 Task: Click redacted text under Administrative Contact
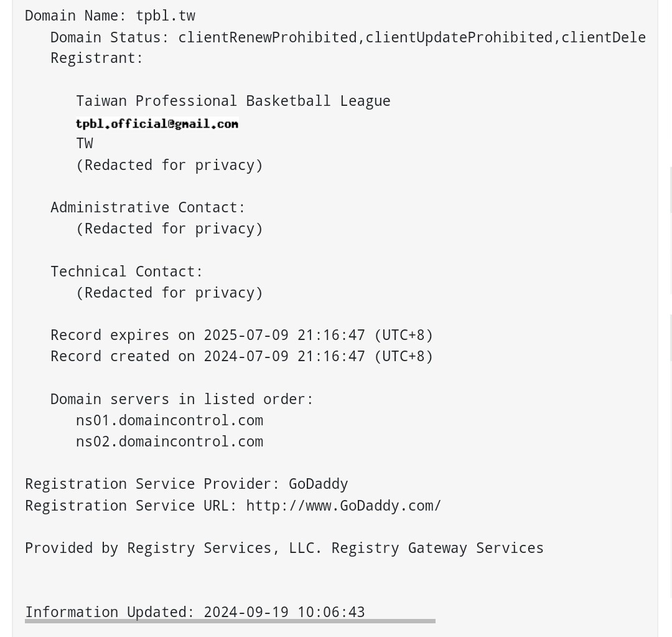169,229
